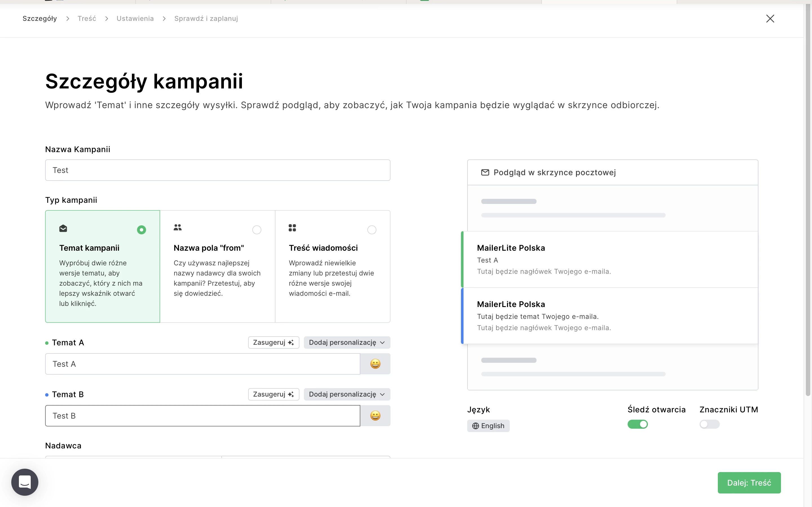Viewport: 812px width, 507px height.
Task: Select the Nazwa pola "from" radio option
Action: (257, 230)
